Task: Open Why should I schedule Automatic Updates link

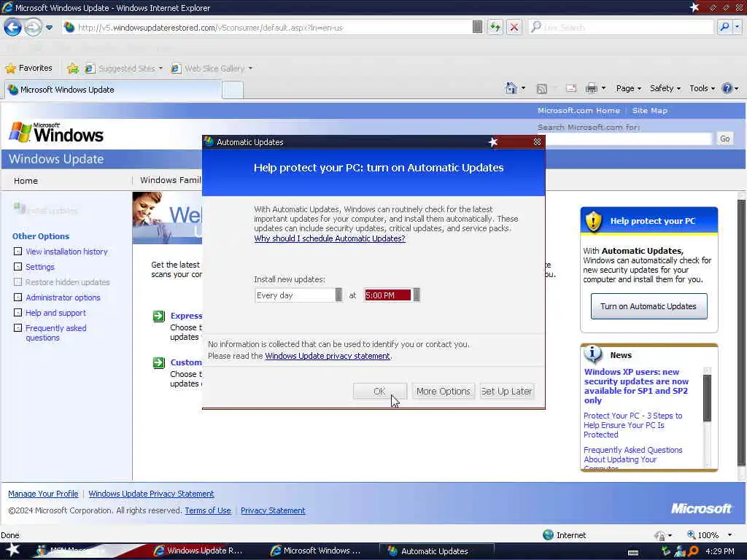Action: pyautogui.click(x=330, y=238)
